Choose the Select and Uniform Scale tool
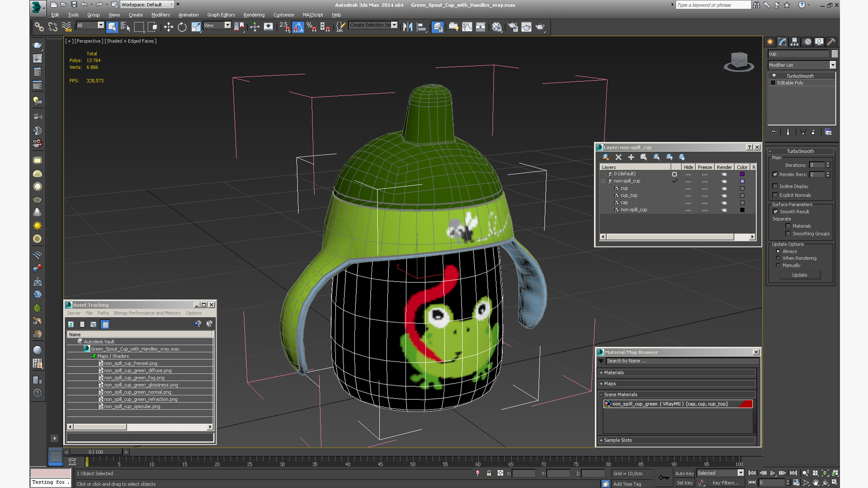Screen dimensions: 868x488 (x=196, y=27)
